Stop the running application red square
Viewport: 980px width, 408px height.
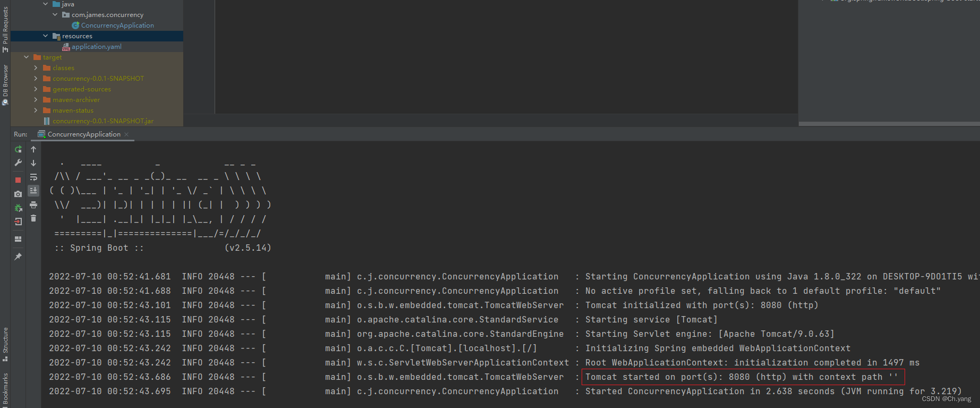(18, 180)
